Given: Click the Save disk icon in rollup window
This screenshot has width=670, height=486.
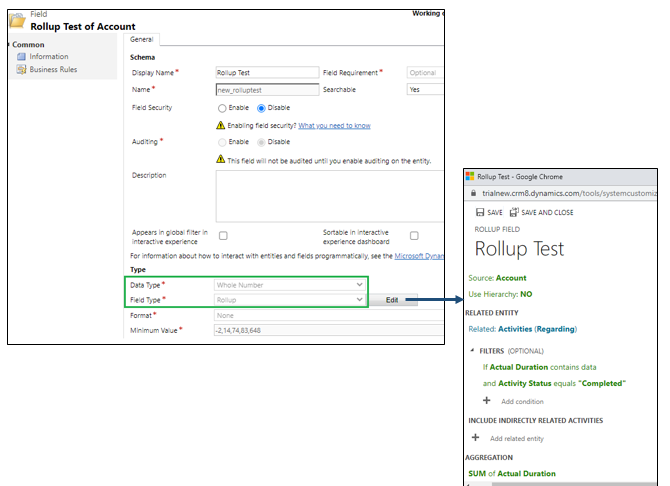Looking at the screenshot, I should 480,212.
